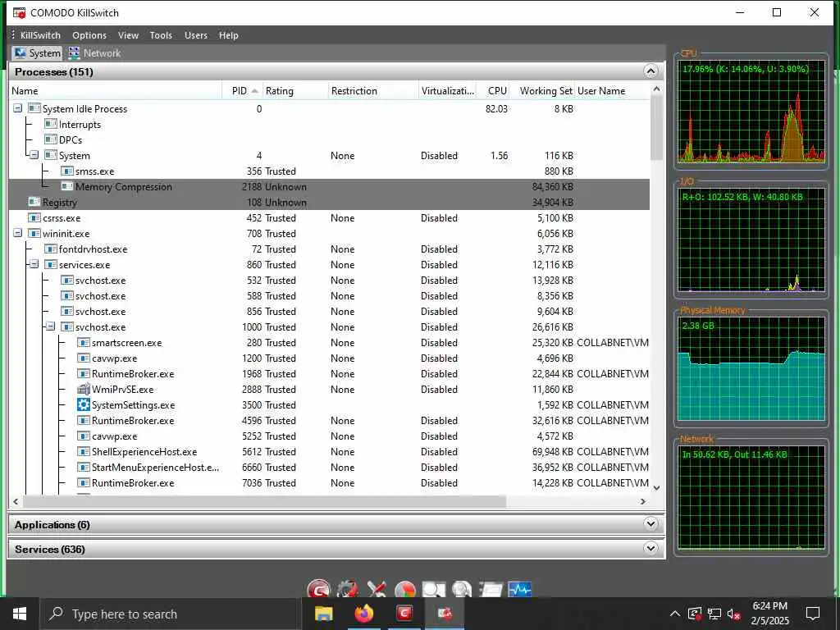Click the scroll right arrow in Processes
This screenshot has width=840, height=630.
tap(643, 501)
